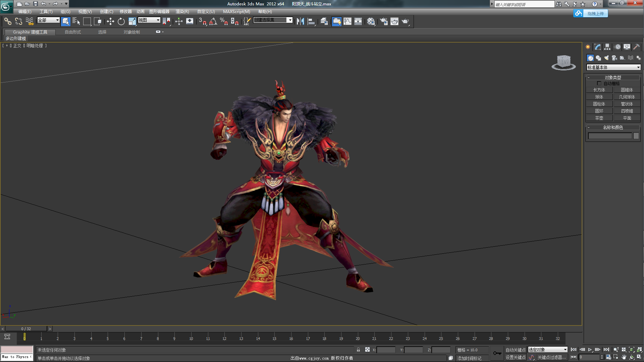Open the Utilities hammer panel tab

tap(636, 47)
